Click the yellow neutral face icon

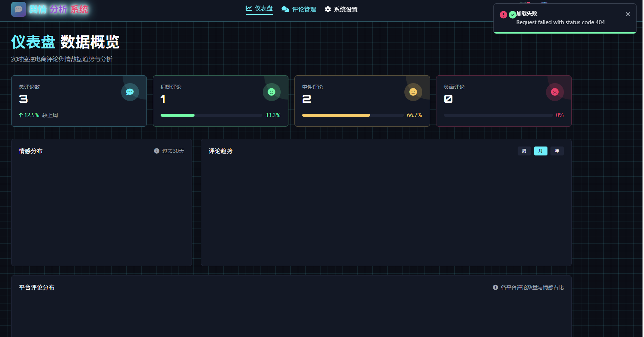pos(413,92)
